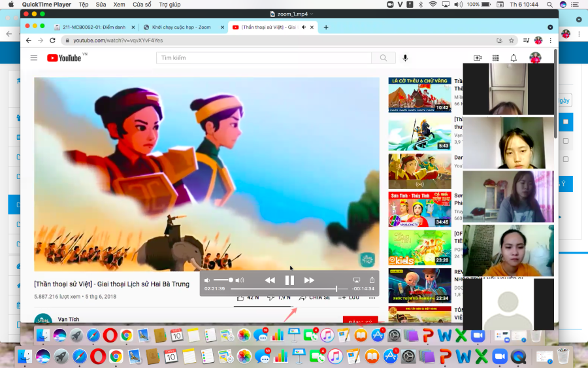Open the Sơn Tinh - Thủy Tinh video thumbnail
Image resolution: width=588 pixels, height=368 pixels.
pyautogui.click(x=419, y=209)
